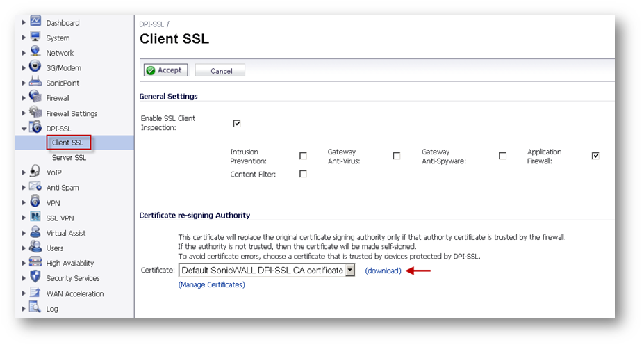
Task: Open the Certificate dropdown list
Action: (x=350, y=270)
